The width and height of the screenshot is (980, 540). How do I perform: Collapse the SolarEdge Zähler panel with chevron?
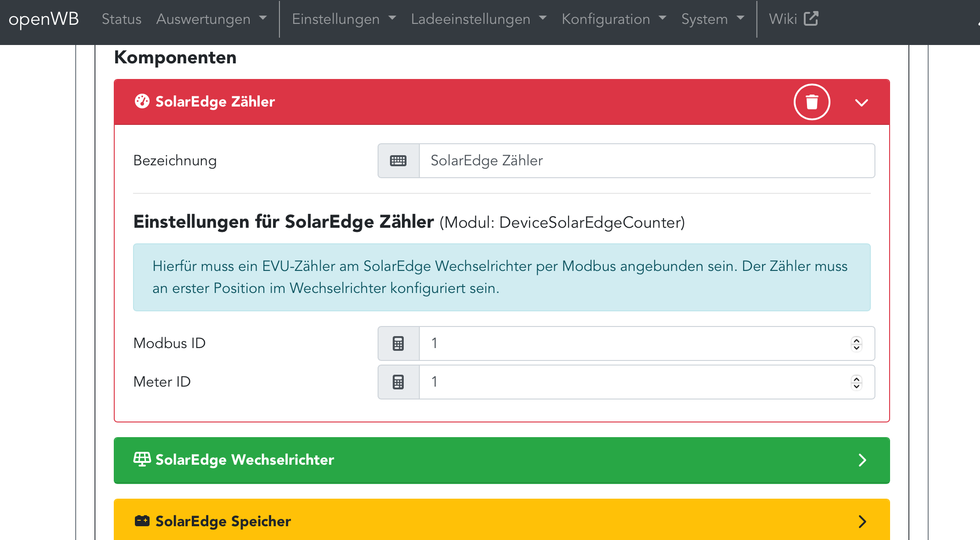pyautogui.click(x=862, y=102)
